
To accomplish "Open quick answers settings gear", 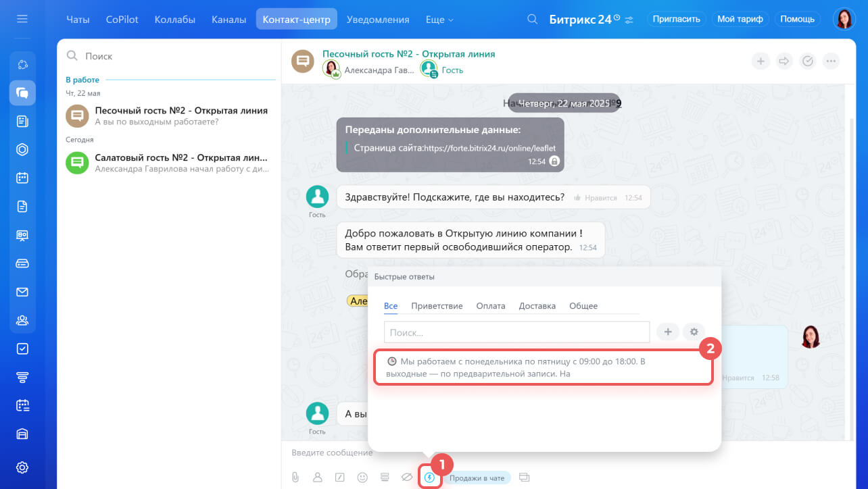I will click(x=694, y=332).
